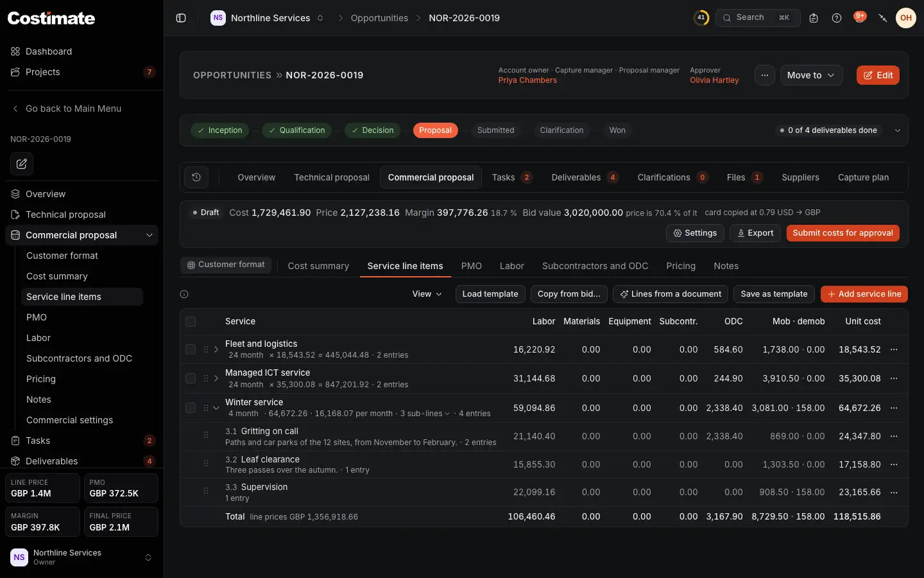Open row actions for Gritting on call
Viewport: 924px width, 578px height.
click(894, 436)
